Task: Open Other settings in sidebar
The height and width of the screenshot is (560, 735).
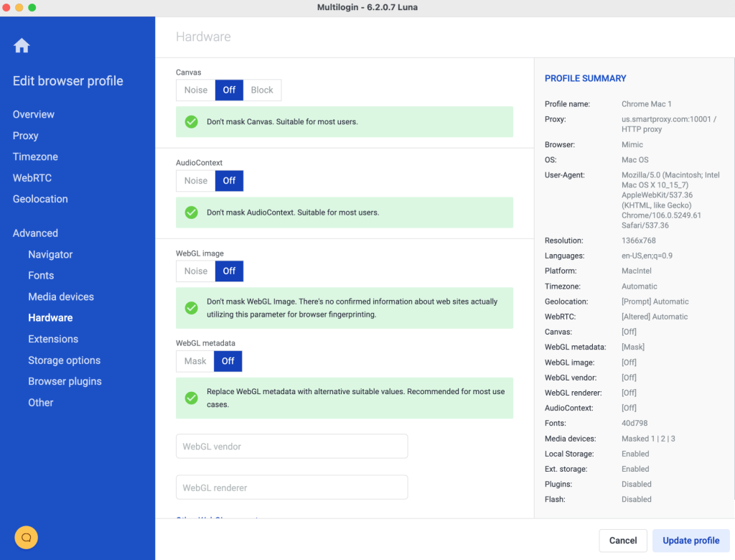Action: tap(41, 403)
